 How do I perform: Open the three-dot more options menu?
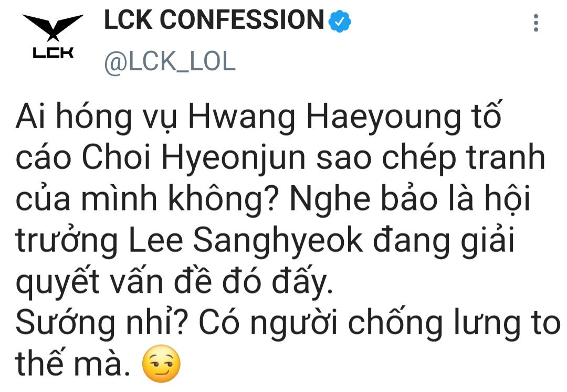pyautogui.click(x=536, y=23)
